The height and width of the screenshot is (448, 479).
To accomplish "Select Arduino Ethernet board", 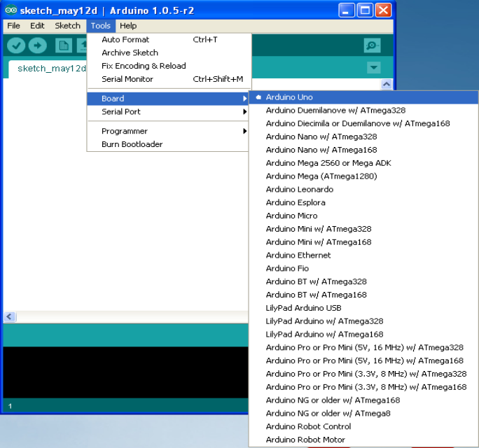I will [x=363, y=255].
